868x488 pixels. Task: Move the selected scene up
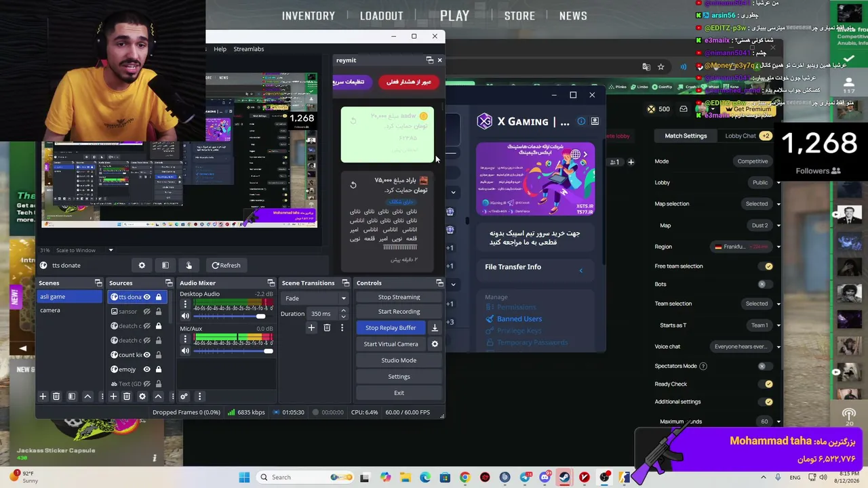87,396
